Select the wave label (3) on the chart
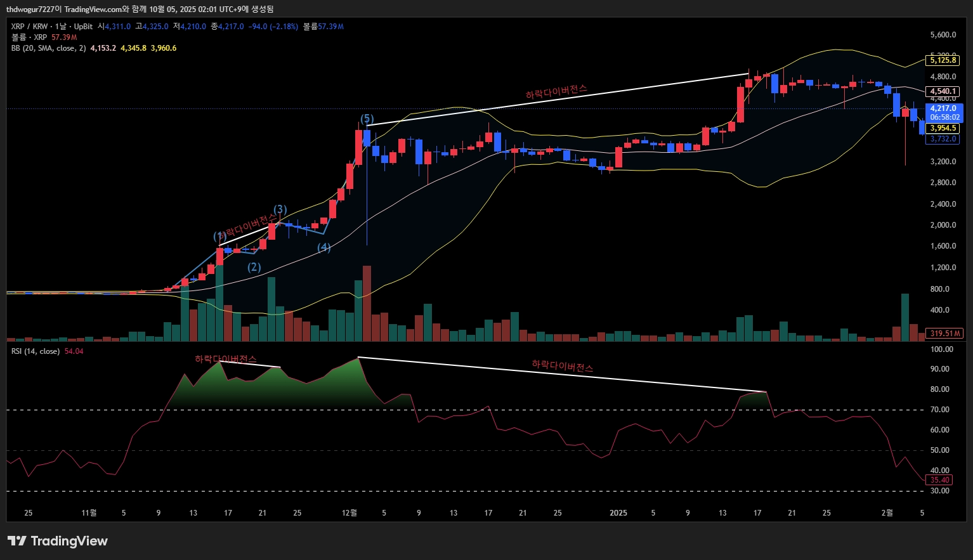 pos(280,210)
